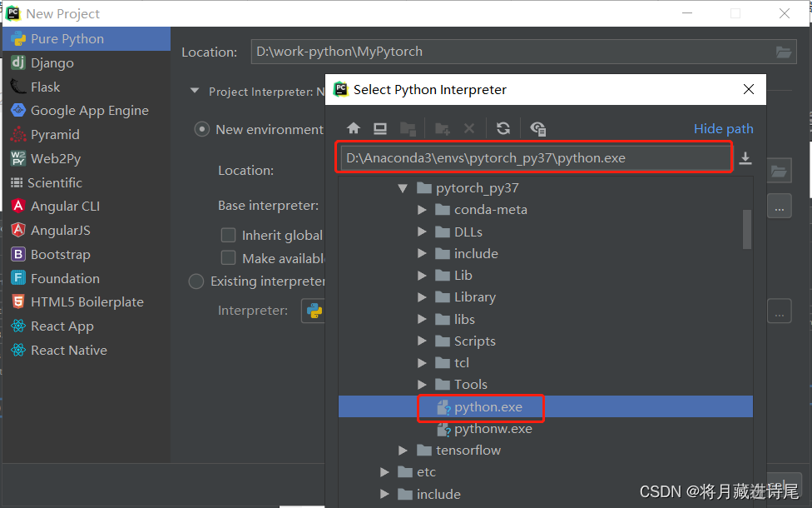The image size is (812, 508).
Task: Expand the conda-meta folder
Action: click(422, 210)
